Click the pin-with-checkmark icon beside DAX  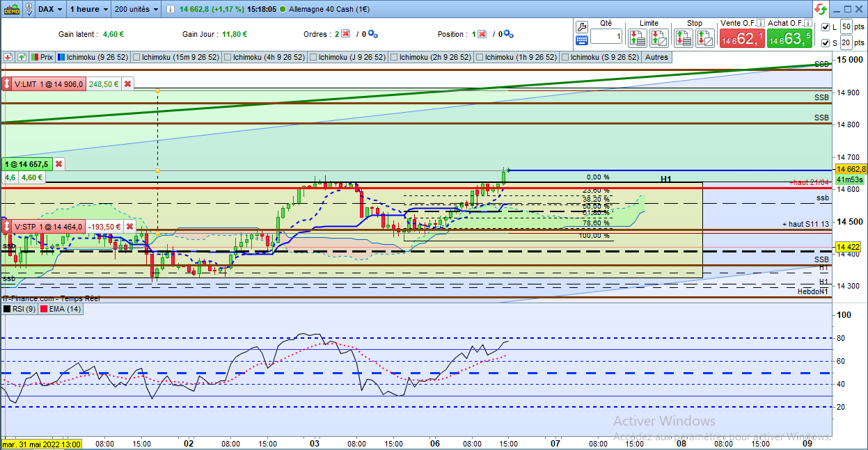[29, 10]
